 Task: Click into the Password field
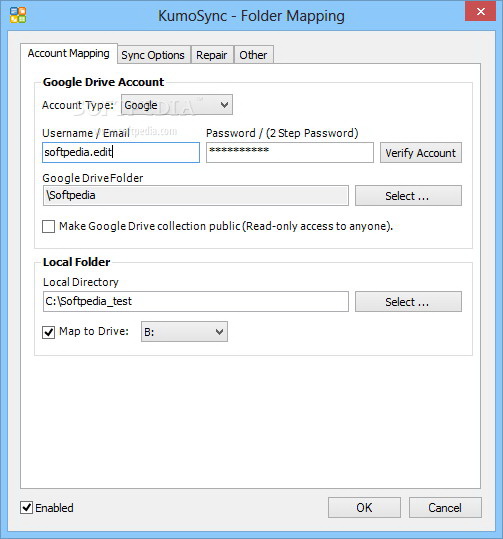(x=290, y=152)
